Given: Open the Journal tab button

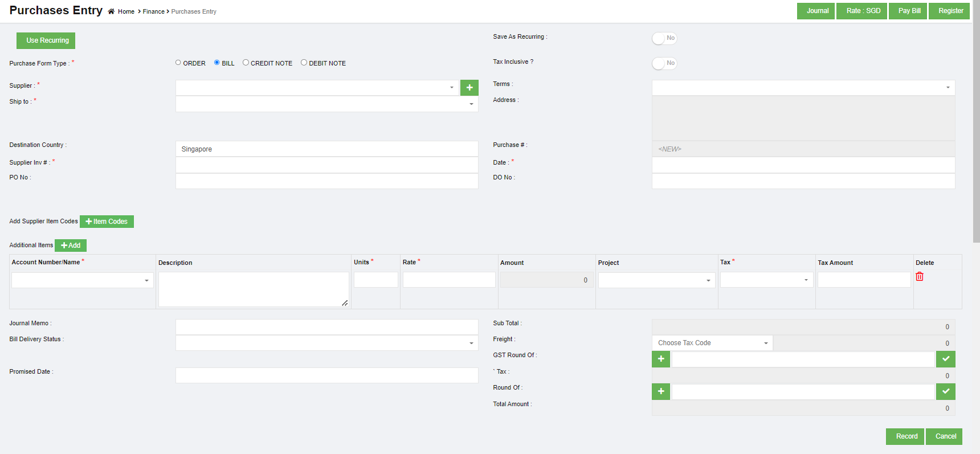Looking at the screenshot, I should pyautogui.click(x=816, y=11).
